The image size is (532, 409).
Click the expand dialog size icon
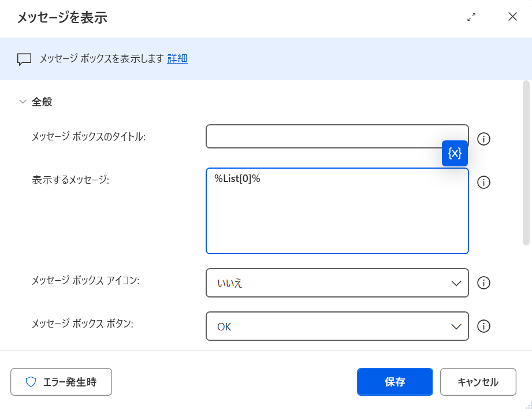(x=471, y=17)
